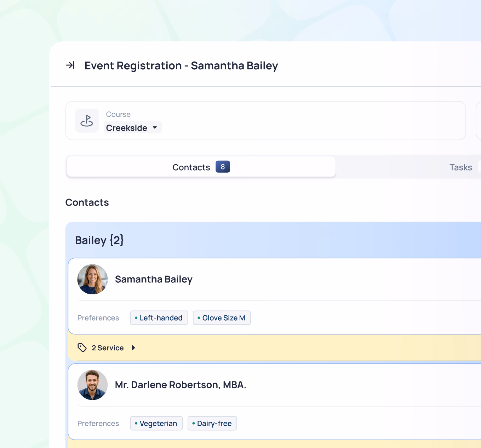Select the Dairy-free preference tag

(212, 423)
